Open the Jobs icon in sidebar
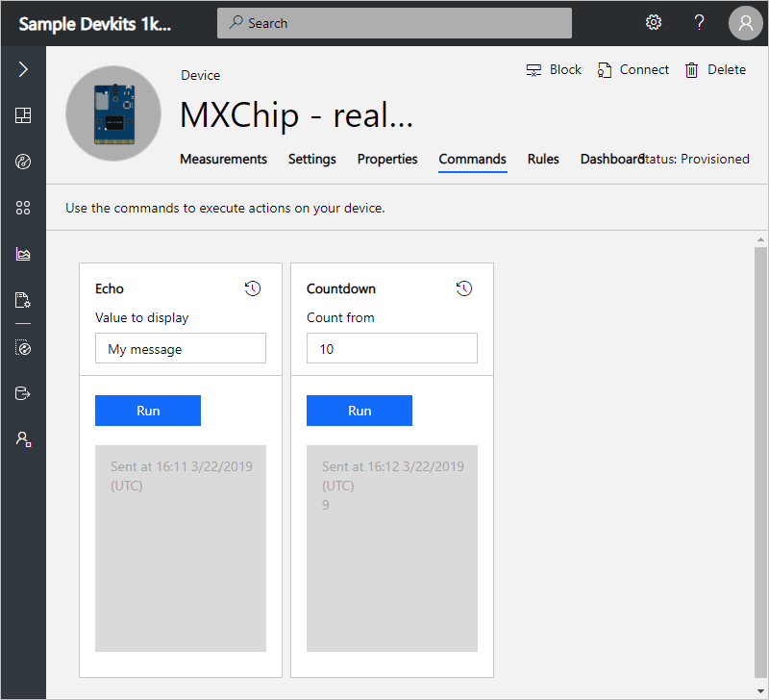 [23, 300]
